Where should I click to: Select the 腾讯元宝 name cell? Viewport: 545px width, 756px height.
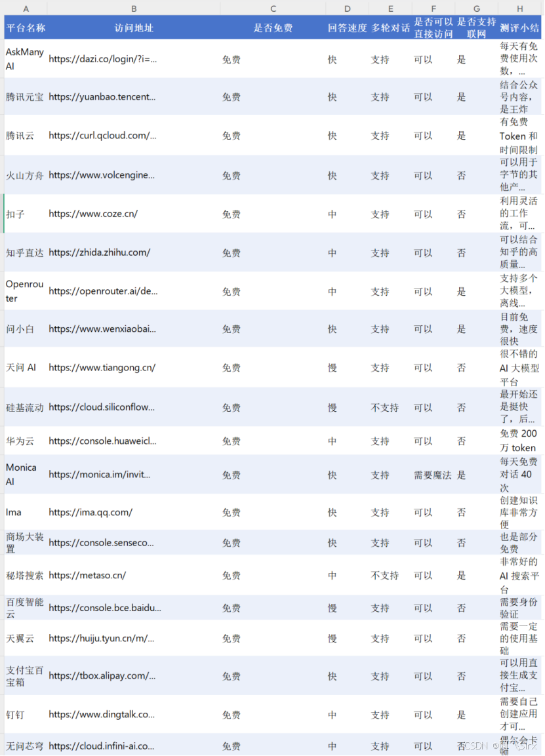click(x=26, y=96)
